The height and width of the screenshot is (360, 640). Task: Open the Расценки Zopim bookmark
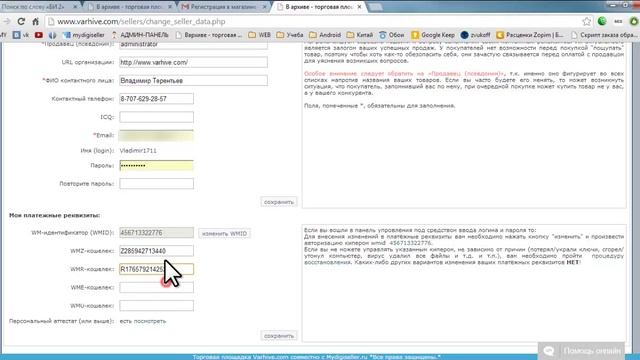coord(530,35)
